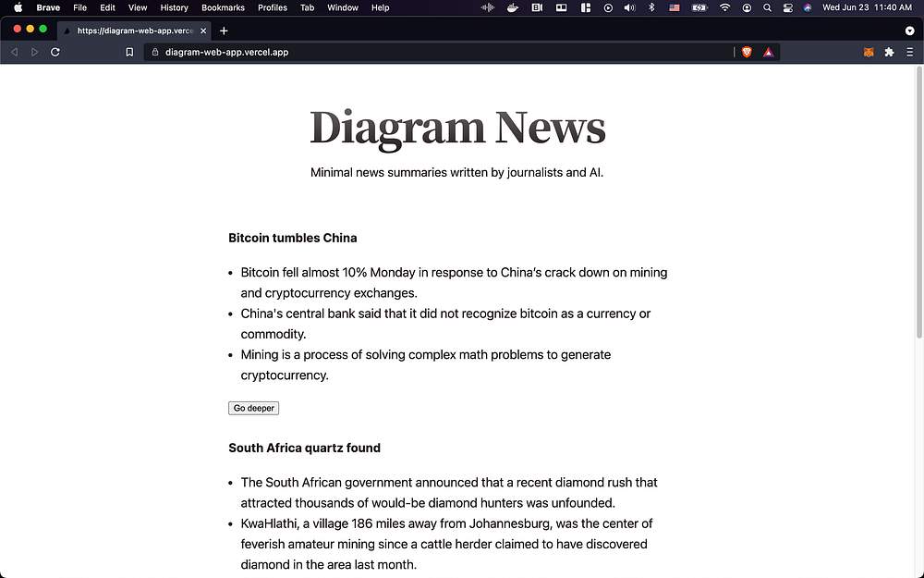Open the Brave hamburger main menu
924x578 pixels.
tap(910, 52)
